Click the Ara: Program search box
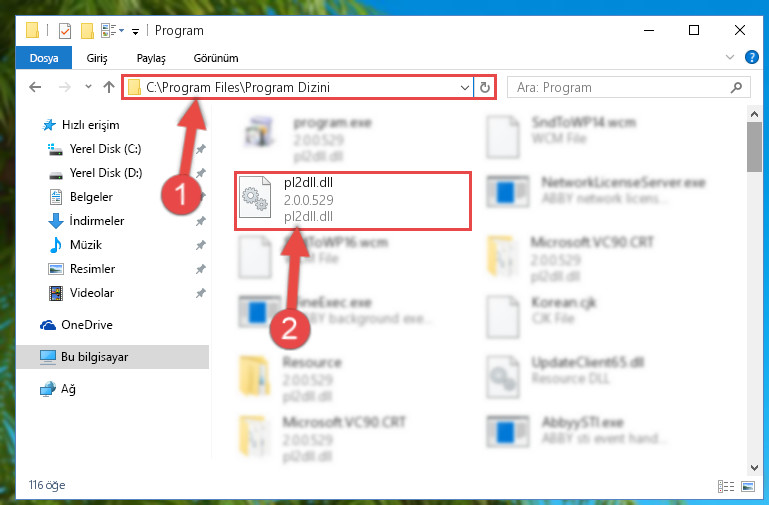769x505 pixels. (x=628, y=87)
